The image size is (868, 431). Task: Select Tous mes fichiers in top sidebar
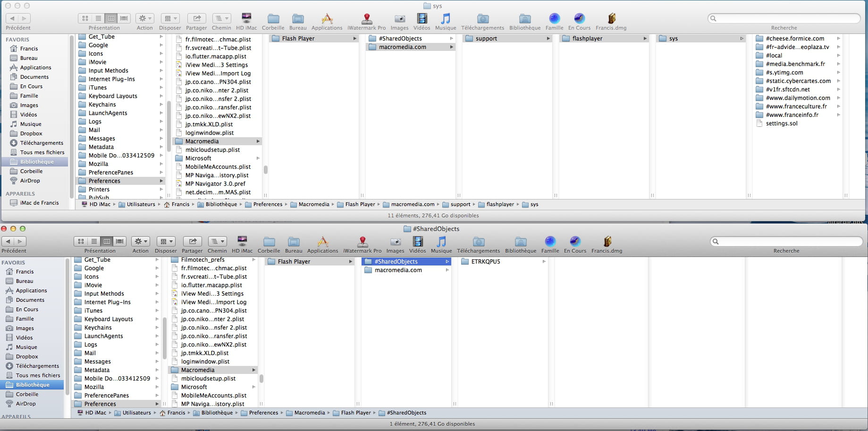click(x=42, y=152)
